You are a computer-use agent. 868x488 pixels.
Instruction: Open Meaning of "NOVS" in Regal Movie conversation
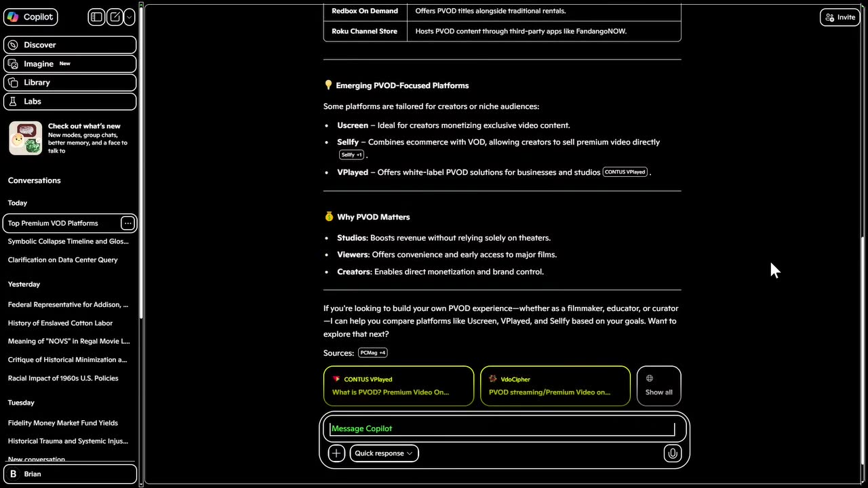(68, 342)
